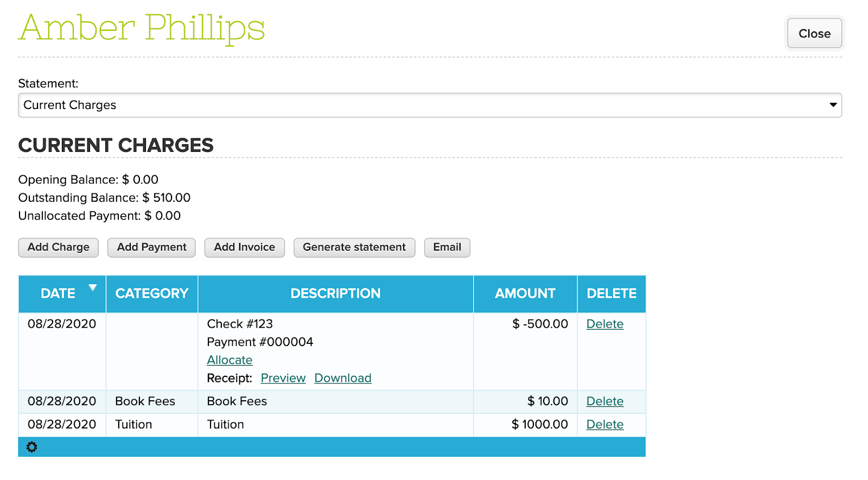Sort by the DESCRIPTION column header
This screenshot has height=480, width=868.
(336, 293)
